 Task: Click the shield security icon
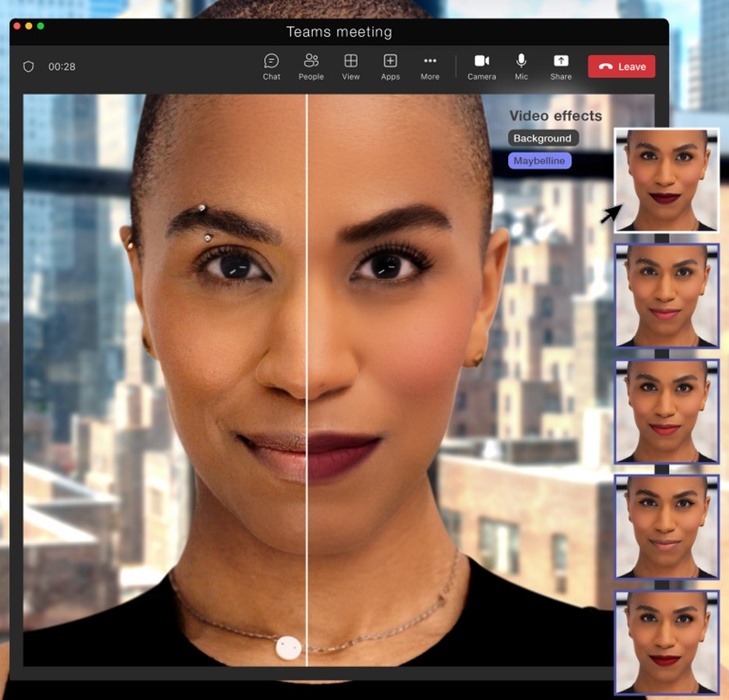click(x=29, y=66)
